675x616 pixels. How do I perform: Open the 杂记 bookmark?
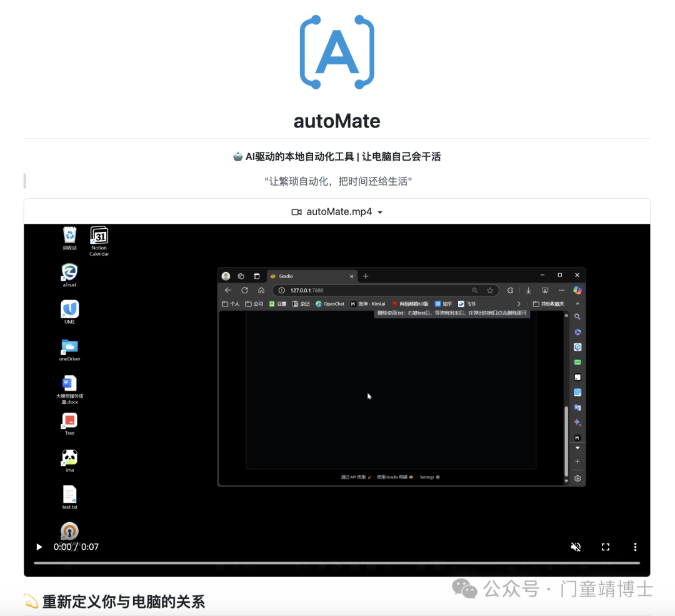coord(301,304)
